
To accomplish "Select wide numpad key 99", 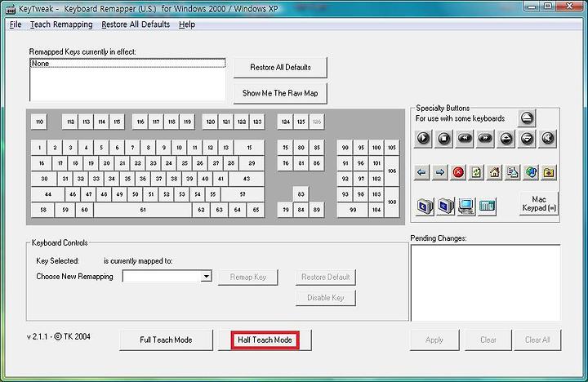I will [353, 210].
